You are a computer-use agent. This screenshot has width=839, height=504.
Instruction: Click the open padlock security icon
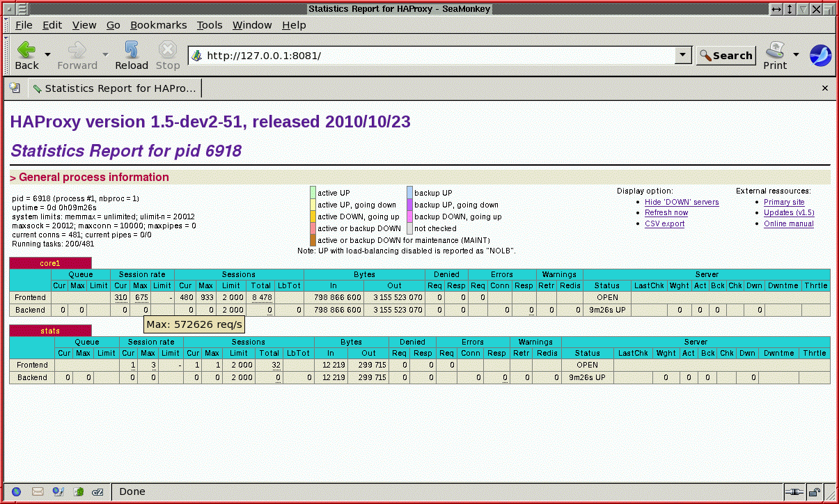click(813, 491)
